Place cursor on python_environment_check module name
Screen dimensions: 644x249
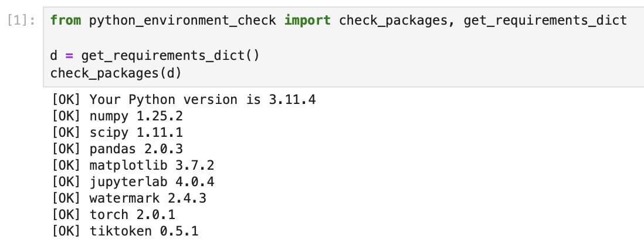coord(182,21)
